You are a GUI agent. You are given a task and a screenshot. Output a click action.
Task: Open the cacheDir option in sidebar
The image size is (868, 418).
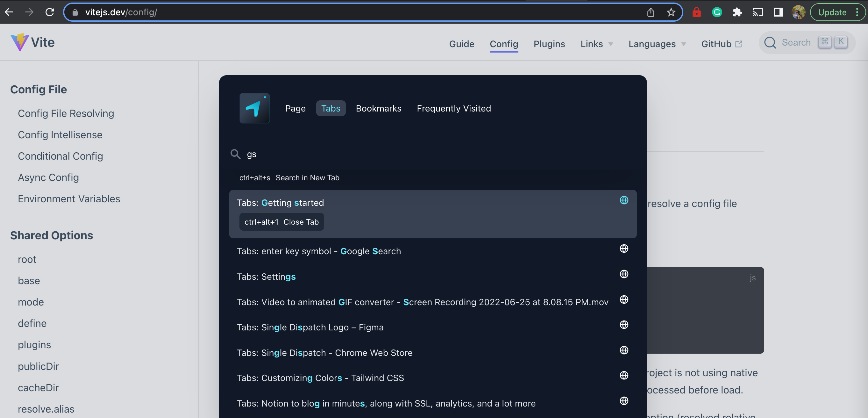[38, 388]
